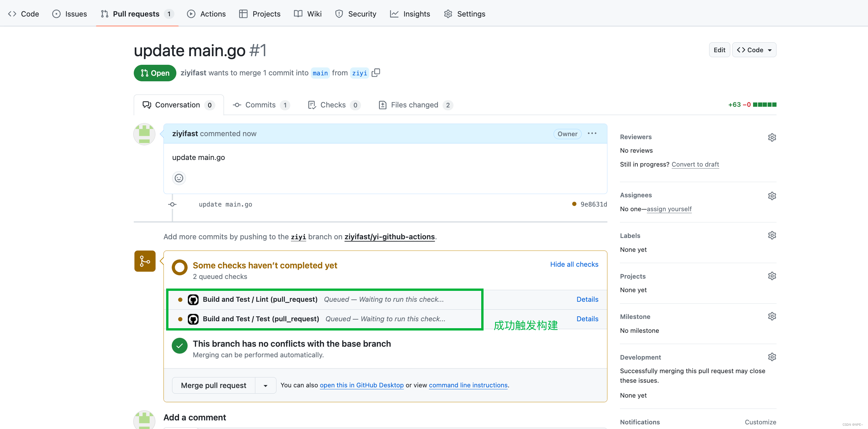This screenshot has width=868, height=429.
Task: Click the 9e8631d commit hash
Action: 594,204
